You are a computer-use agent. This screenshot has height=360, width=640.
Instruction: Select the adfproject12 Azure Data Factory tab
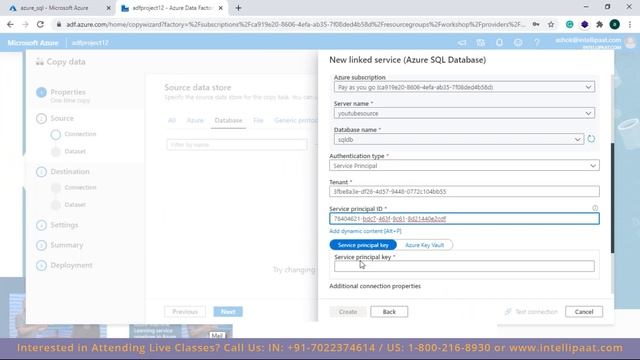pyautogui.click(x=172, y=8)
